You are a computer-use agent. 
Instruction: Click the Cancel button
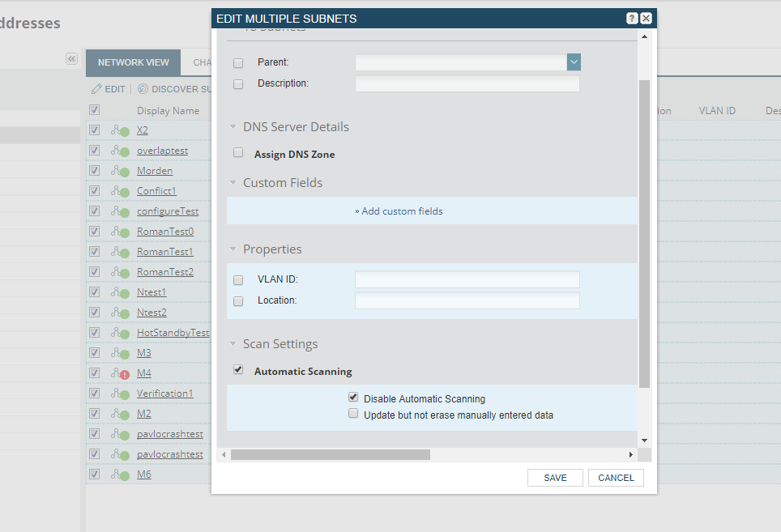[616, 478]
